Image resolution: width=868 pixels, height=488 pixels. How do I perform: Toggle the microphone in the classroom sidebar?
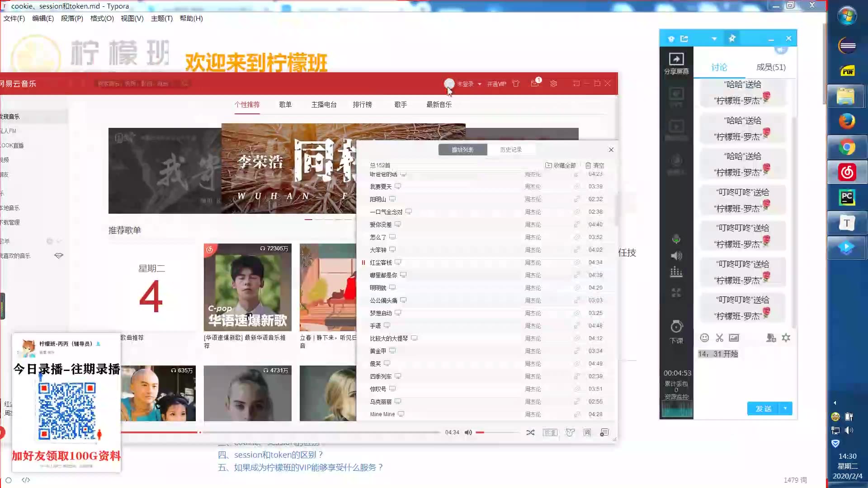point(676,239)
